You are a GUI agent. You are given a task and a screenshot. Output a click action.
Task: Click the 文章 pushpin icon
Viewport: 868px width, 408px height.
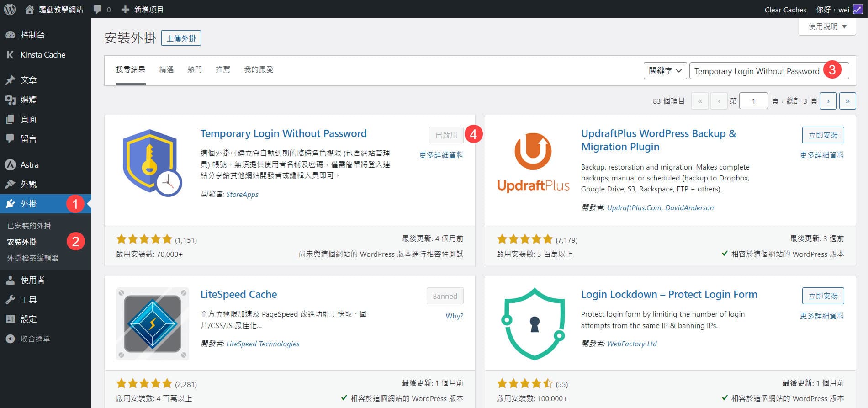[x=10, y=80]
